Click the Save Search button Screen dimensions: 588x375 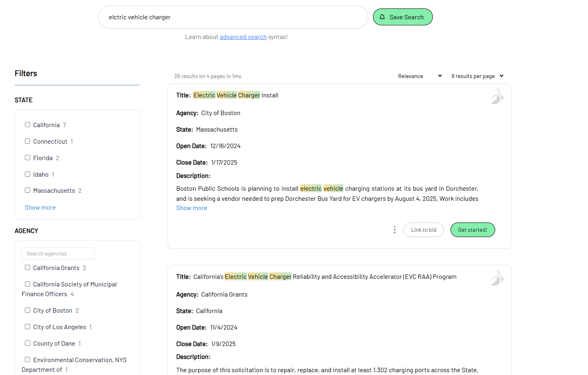click(x=403, y=17)
